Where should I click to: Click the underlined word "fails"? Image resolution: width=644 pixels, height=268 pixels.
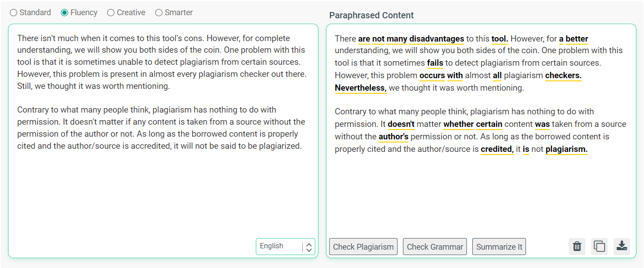[435, 63]
